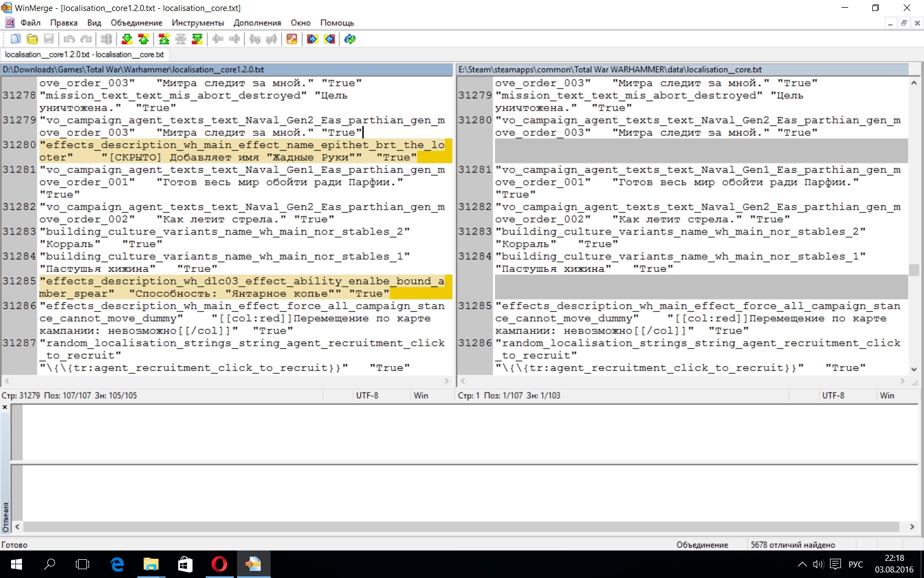
Task: Click the All left toolbar icon
Action: point(329,39)
